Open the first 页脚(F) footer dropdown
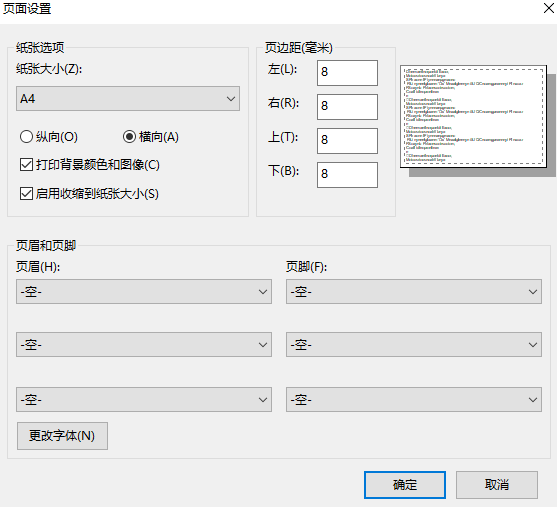The height and width of the screenshot is (507, 557). (414, 292)
